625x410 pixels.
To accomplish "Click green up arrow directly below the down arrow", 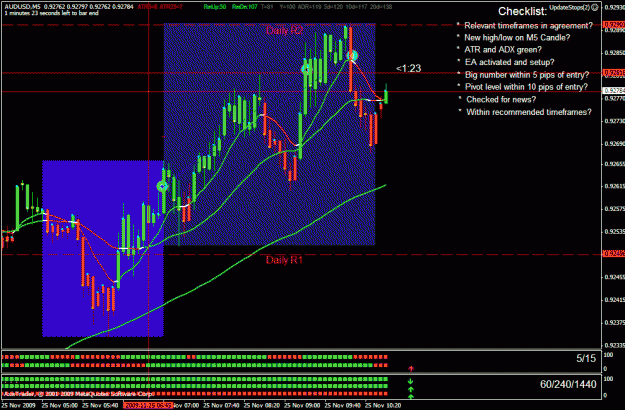I will click(411, 389).
